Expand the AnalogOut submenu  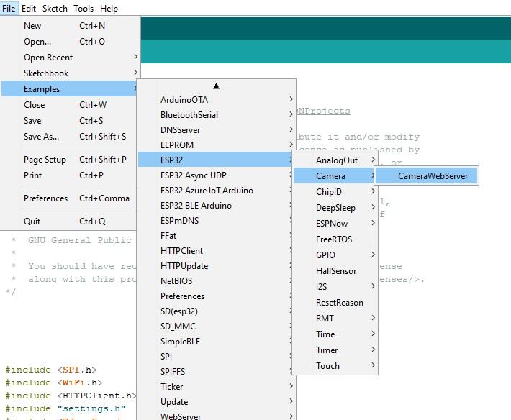[x=335, y=160]
